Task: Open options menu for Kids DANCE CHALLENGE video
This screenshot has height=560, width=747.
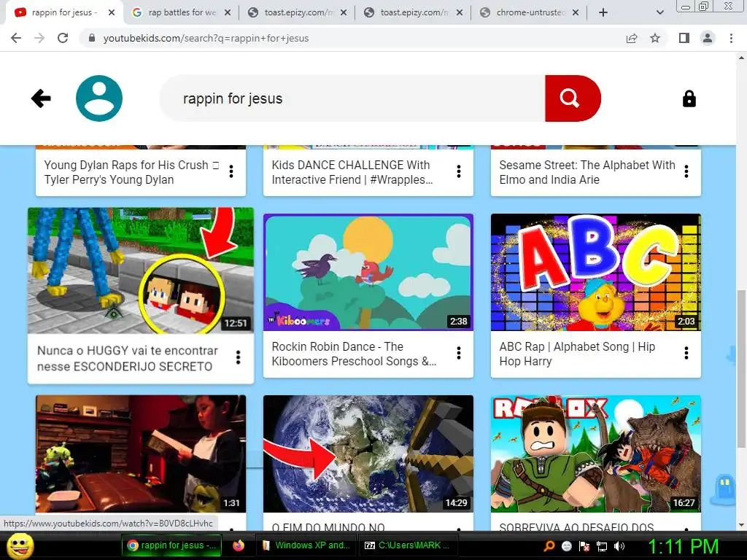Action: click(x=459, y=171)
